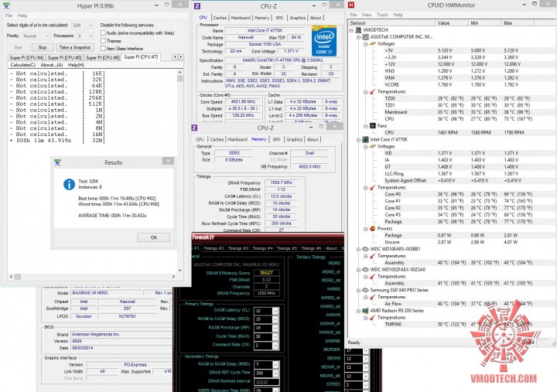Screen dimensions: 557x392
Task: Click the Powers flame icon in HWMonitor
Action: (373, 228)
